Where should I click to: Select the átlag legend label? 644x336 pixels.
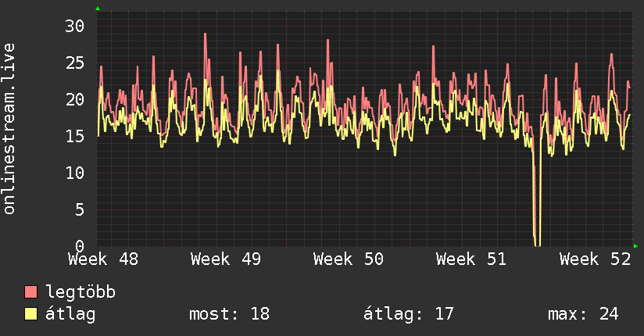click(x=70, y=314)
